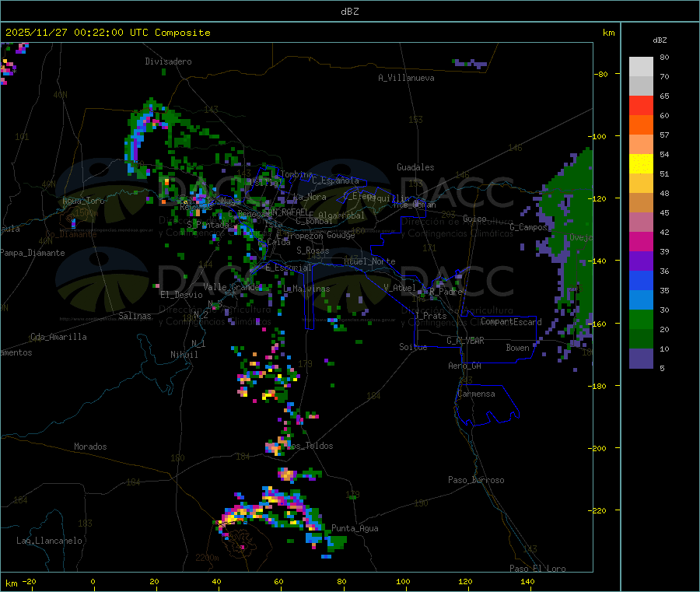Click the Salinas map label
Screen dimensions: 700x592
tap(135, 316)
